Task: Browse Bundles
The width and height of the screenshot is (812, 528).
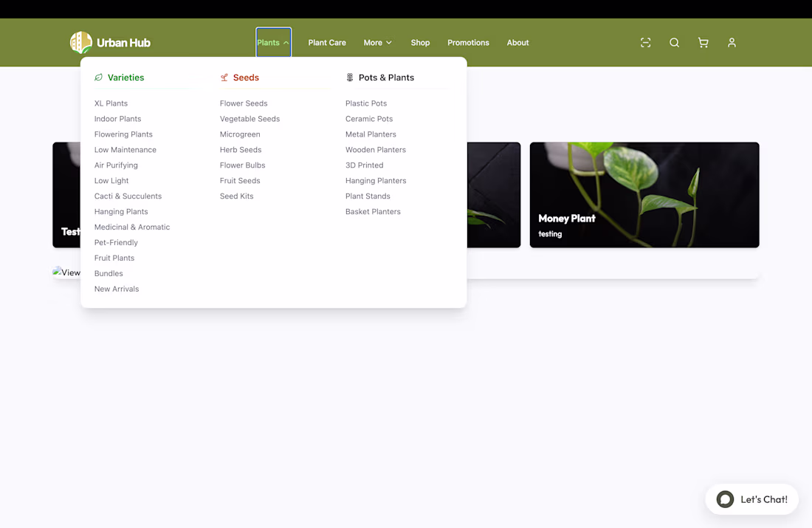Action: coord(109,273)
